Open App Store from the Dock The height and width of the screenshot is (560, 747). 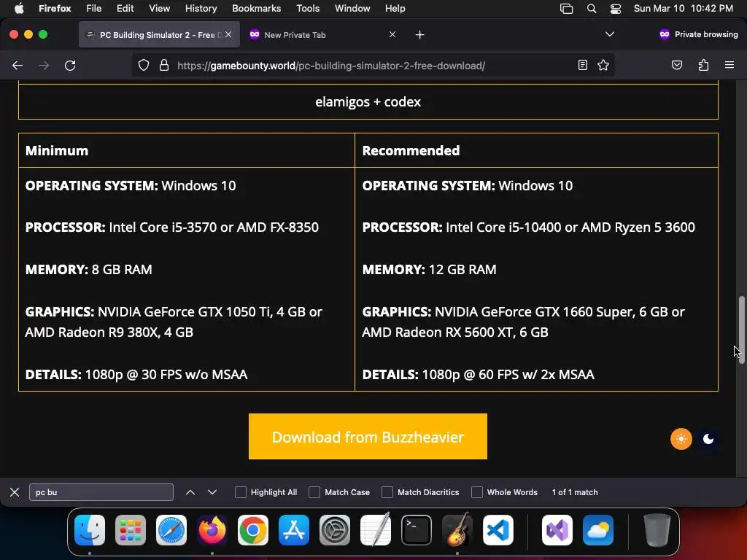tap(294, 529)
